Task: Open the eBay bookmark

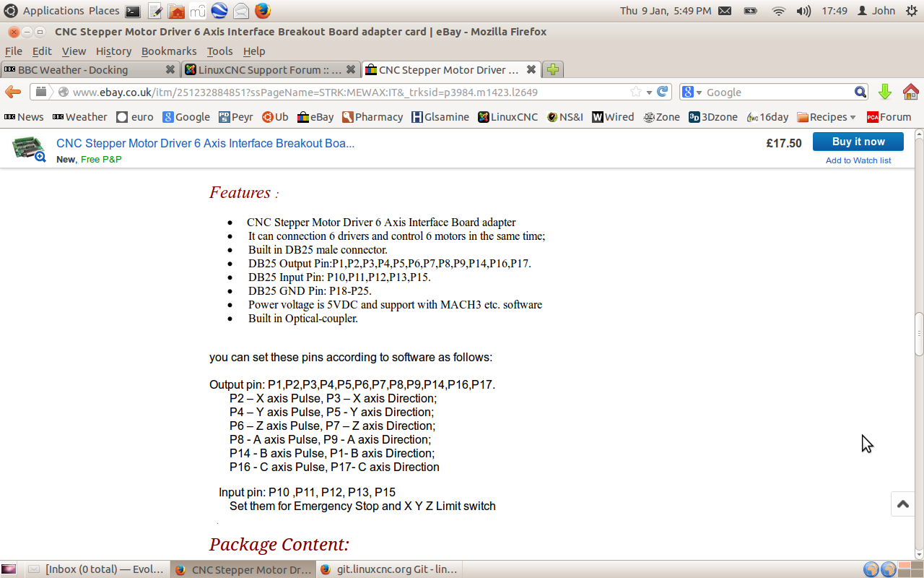Action: (315, 117)
